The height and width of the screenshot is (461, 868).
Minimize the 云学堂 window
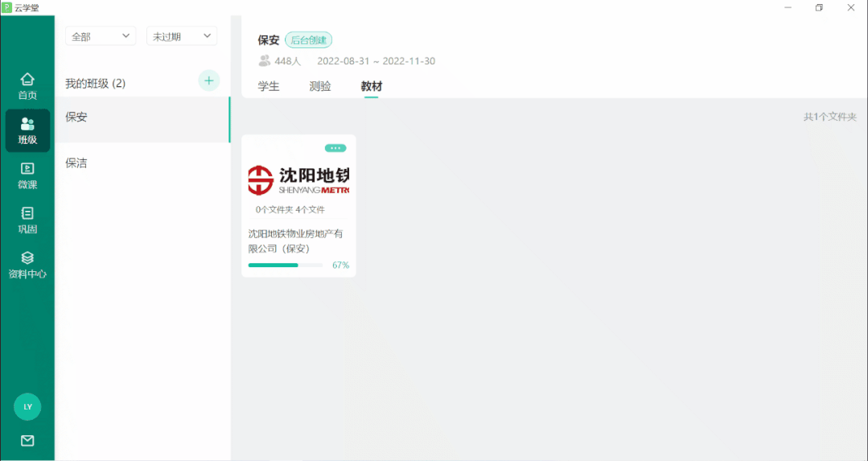[x=788, y=8]
